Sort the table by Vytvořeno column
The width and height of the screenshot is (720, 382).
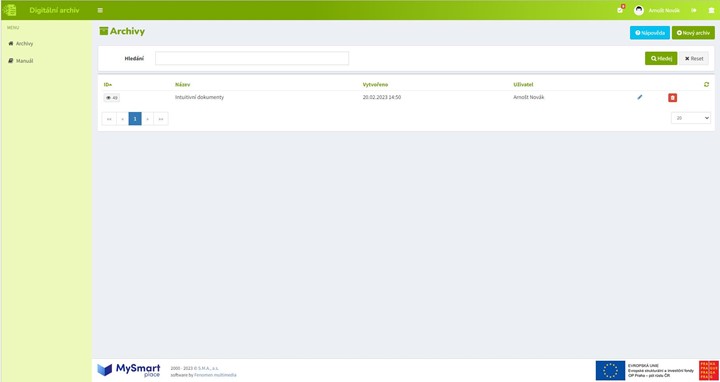pyautogui.click(x=375, y=84)
